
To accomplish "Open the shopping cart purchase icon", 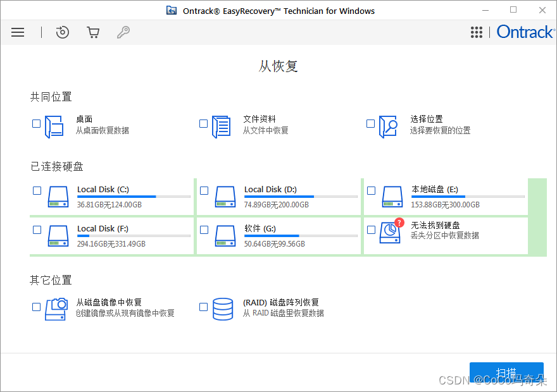I will click(93, 32).
